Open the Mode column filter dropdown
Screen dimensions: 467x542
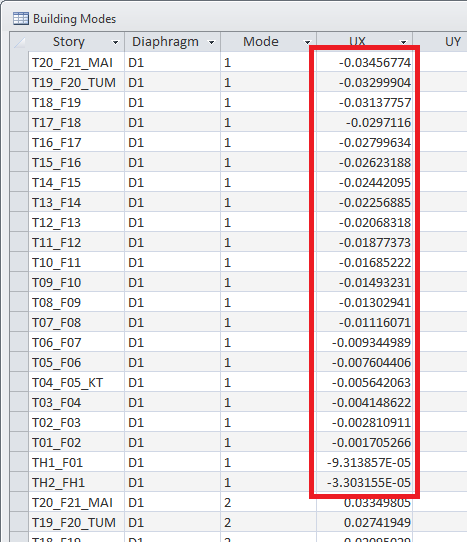tap(307, 43)
